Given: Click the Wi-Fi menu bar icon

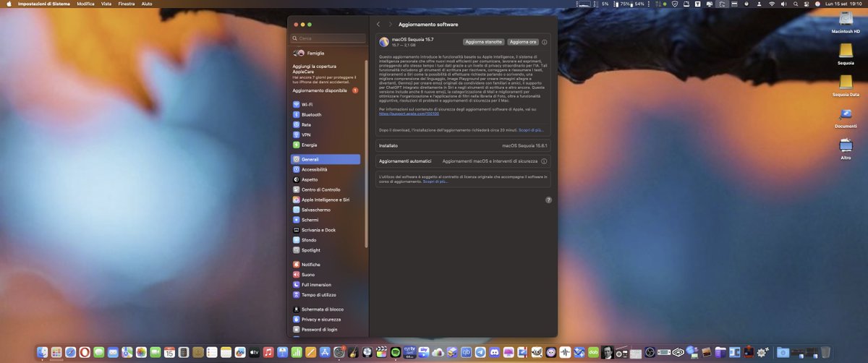Looking at the screenshot, I should click(772, 4).
